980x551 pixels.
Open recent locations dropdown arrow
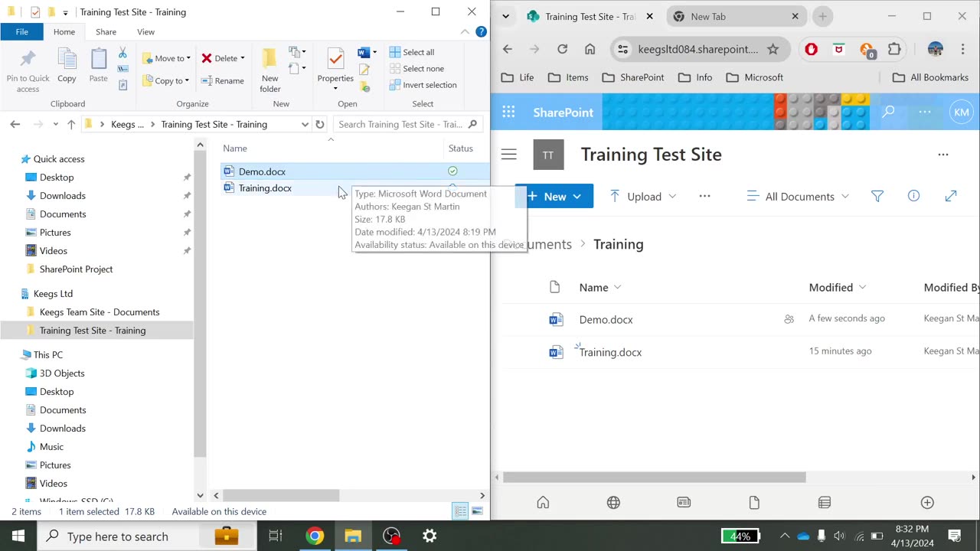click(x=55, y=124)
